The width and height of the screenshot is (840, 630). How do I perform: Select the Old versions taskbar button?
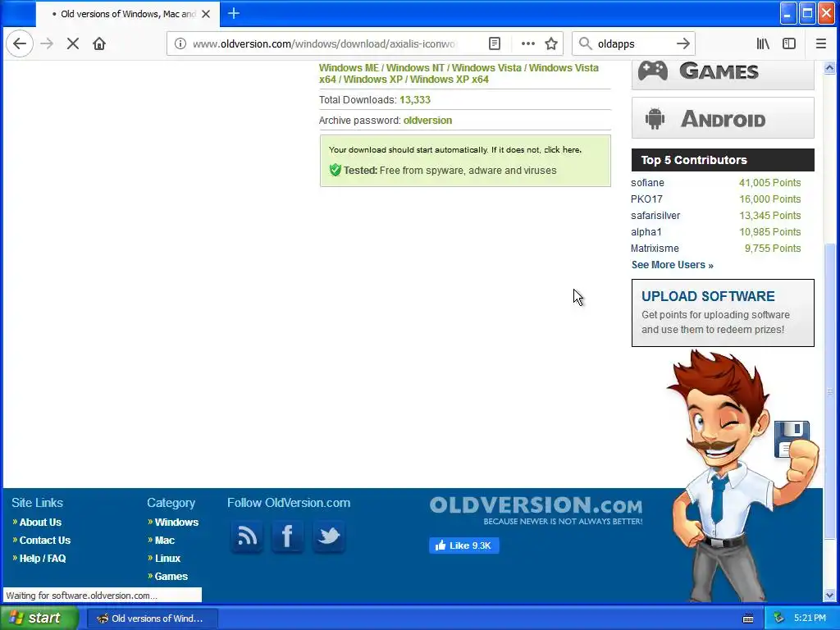point(152,619)
